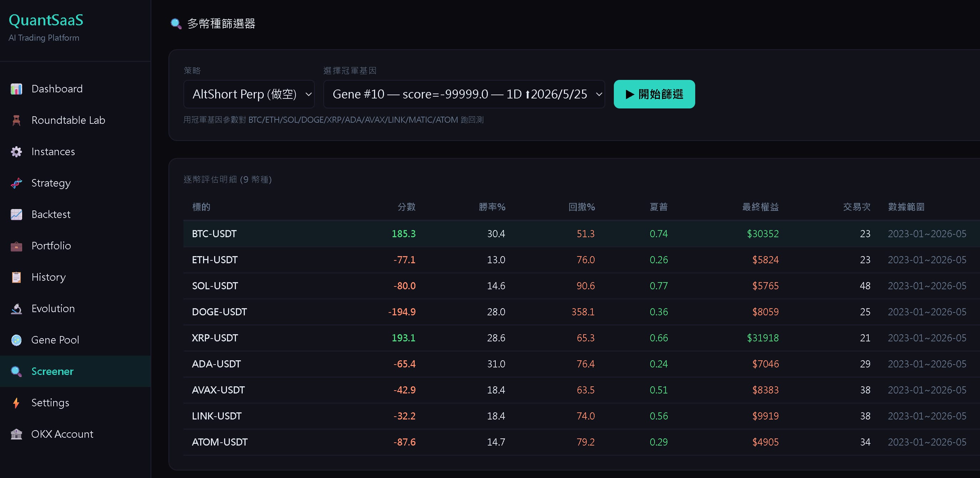Viewport: 980px width, 478px height.
Task: Click the QuantSaaS logo link
Action: (46, 20)
